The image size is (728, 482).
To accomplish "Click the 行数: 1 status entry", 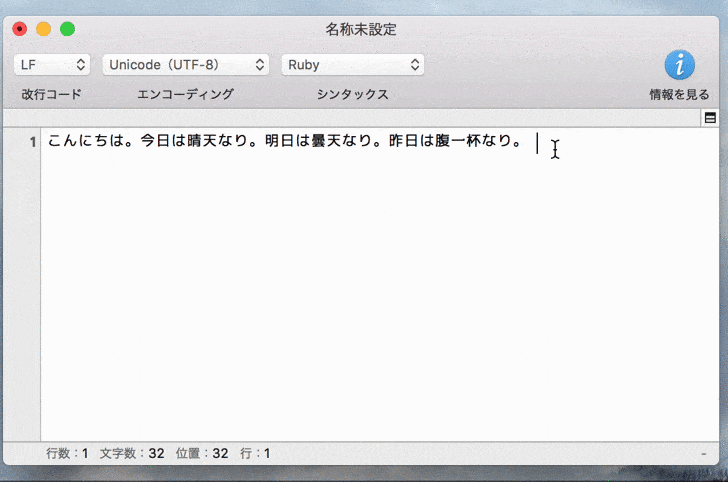I will tap(67, 453).
